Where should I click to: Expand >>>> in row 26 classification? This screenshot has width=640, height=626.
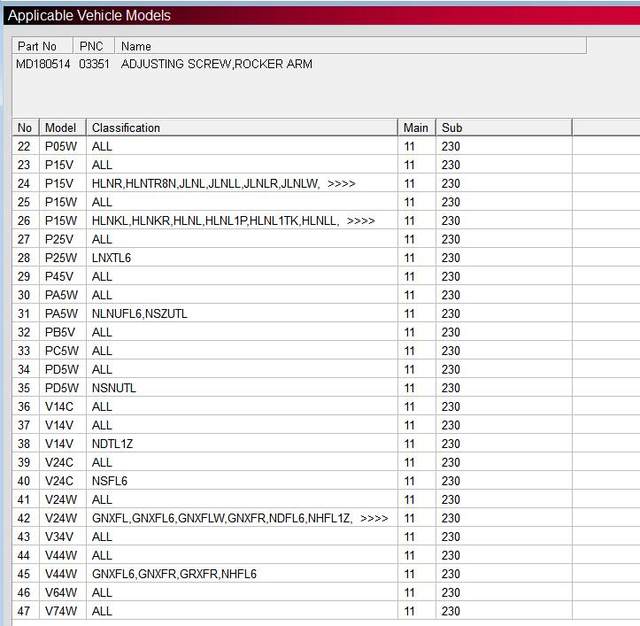(x=360, y=221)
